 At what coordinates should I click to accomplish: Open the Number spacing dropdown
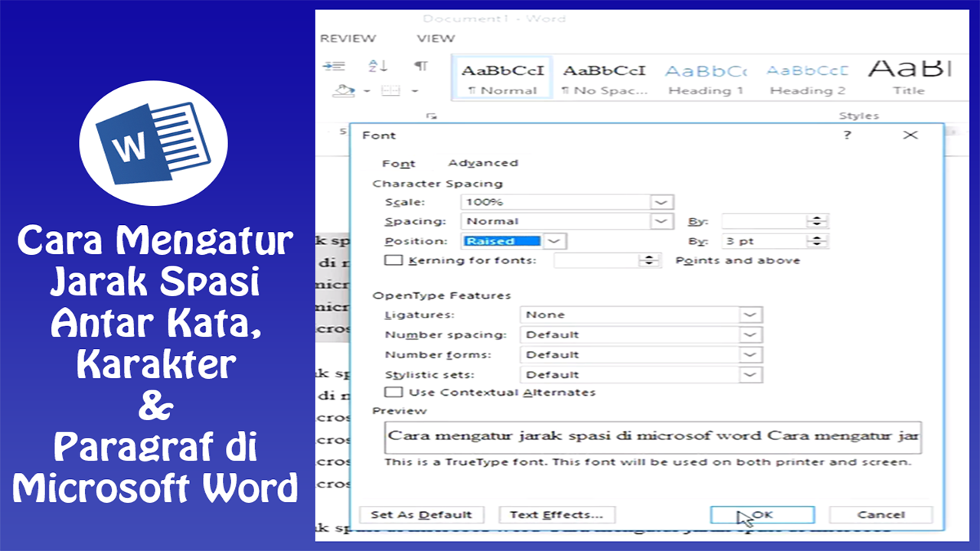point(751,334)
